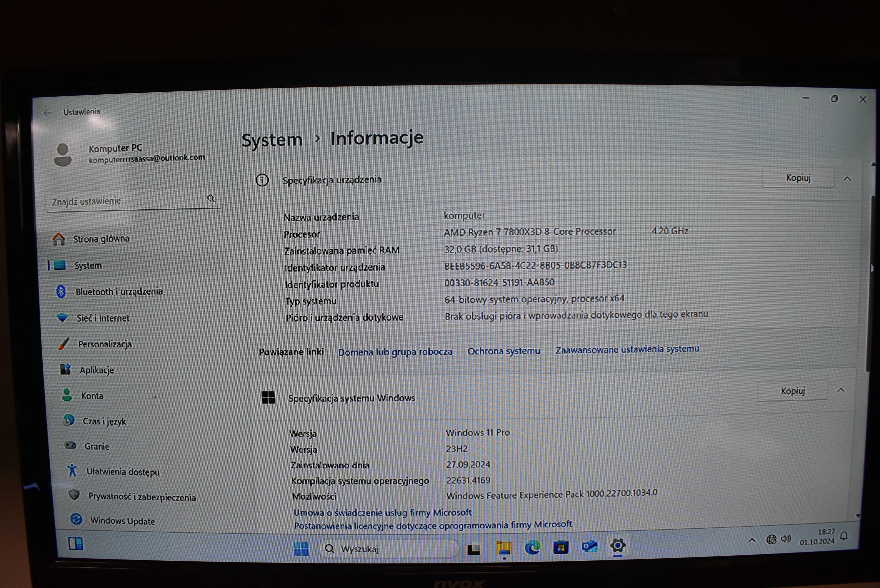Open Ochrona systemu link

504,351
